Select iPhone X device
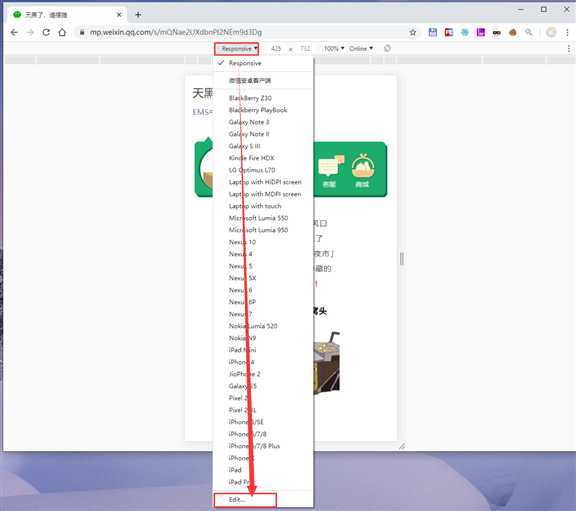Screen dimensions: 576x511 pyautogui.click(x=263, y=458)
